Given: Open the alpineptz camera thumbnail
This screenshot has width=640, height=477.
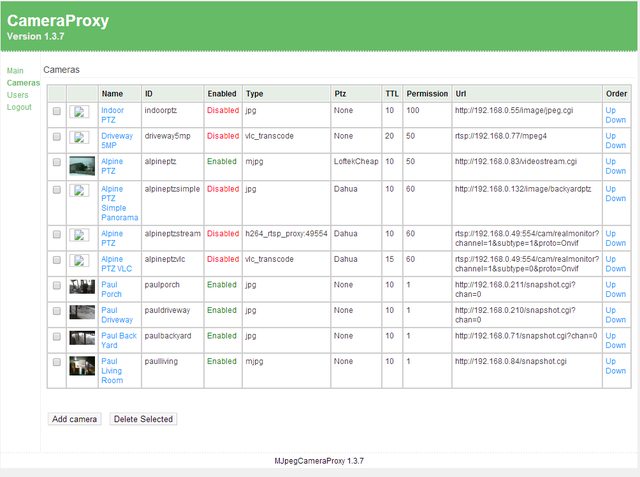Looking at the screenshot, I should point(82,166).
